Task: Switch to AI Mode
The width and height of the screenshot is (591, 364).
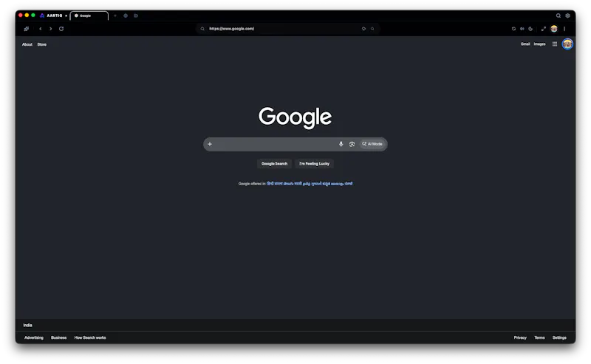Action: point(372,144)
